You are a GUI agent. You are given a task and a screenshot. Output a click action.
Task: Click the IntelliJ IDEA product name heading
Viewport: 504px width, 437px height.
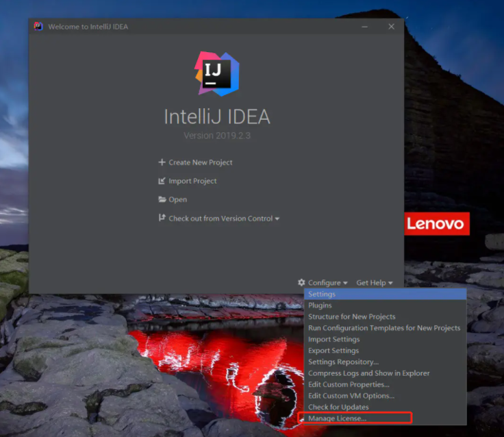tap(217, 116)
